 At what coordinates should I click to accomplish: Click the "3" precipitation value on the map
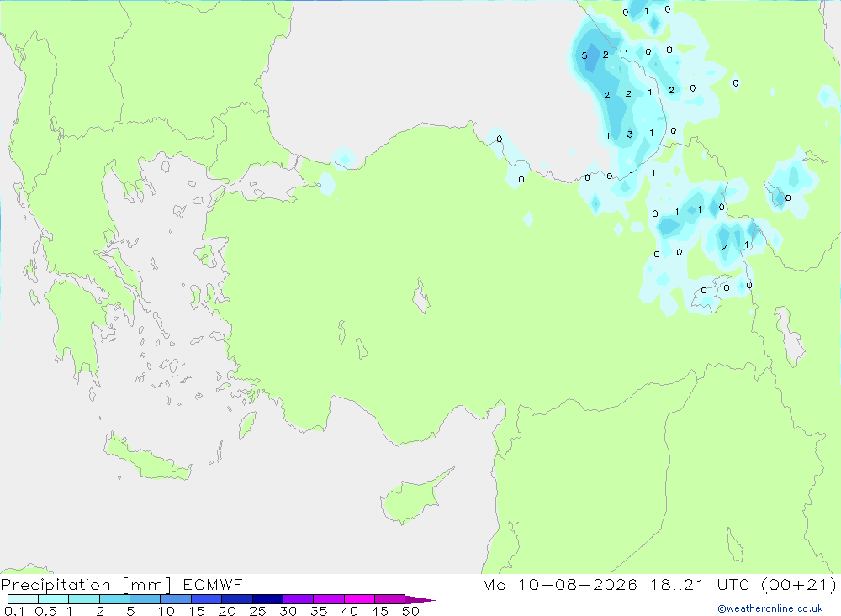click(630, 134)
